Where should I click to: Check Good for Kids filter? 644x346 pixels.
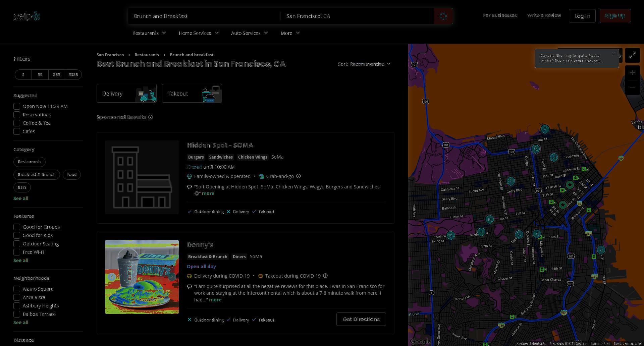(17, 235)
